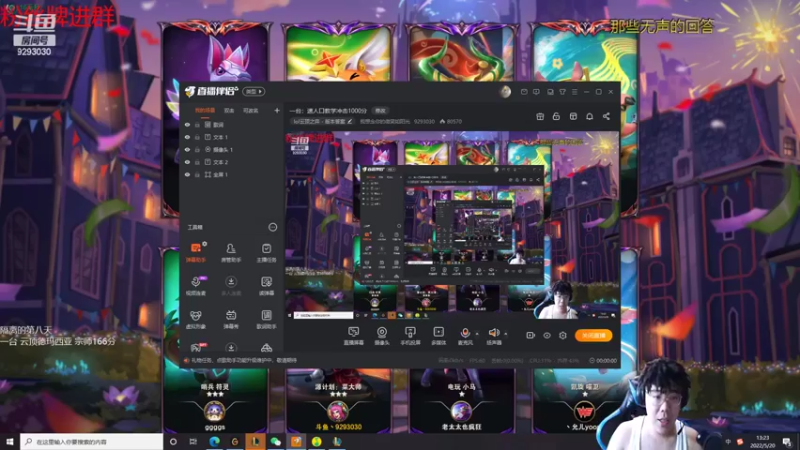Click the greyed download-circle 多人连麦 tool icon
Image resolution: width=800 pixels, height=450 pixels.
point(231,286)
